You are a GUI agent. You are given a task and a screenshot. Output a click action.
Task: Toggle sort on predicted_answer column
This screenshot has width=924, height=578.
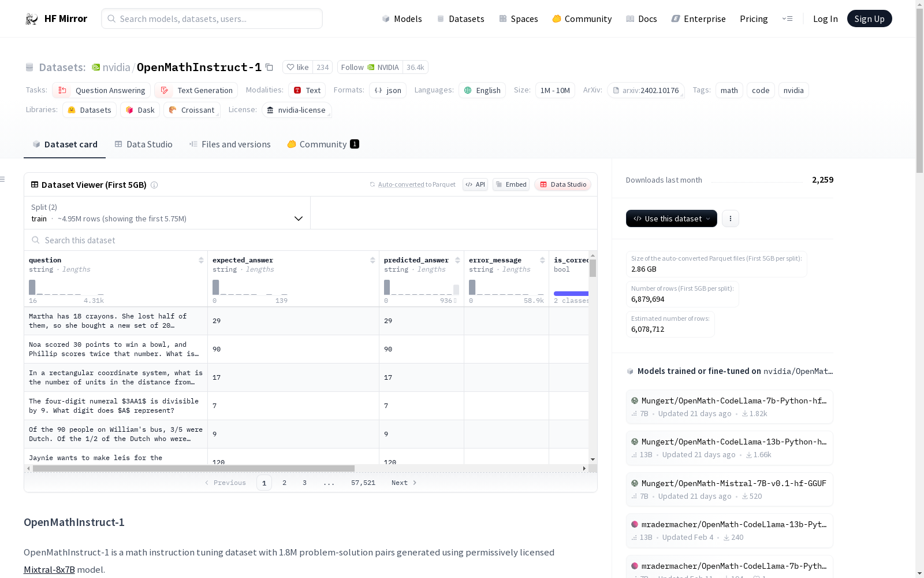457,260
